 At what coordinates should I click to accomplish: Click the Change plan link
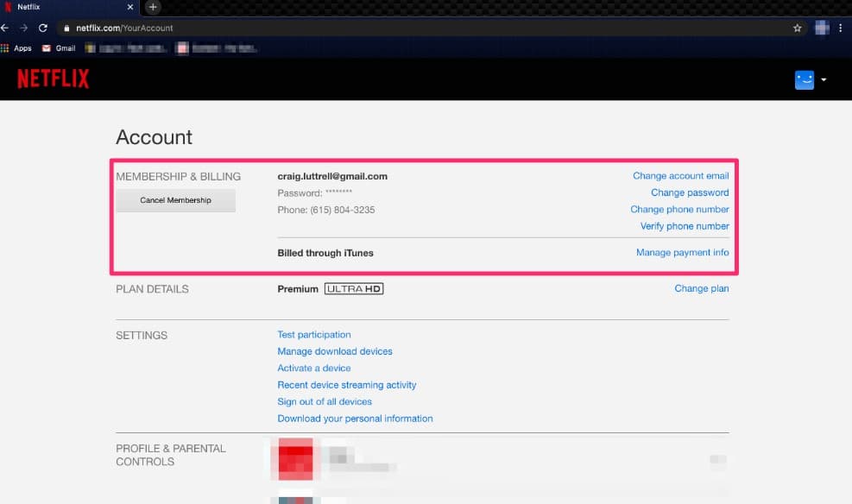(x=702, y=288)
